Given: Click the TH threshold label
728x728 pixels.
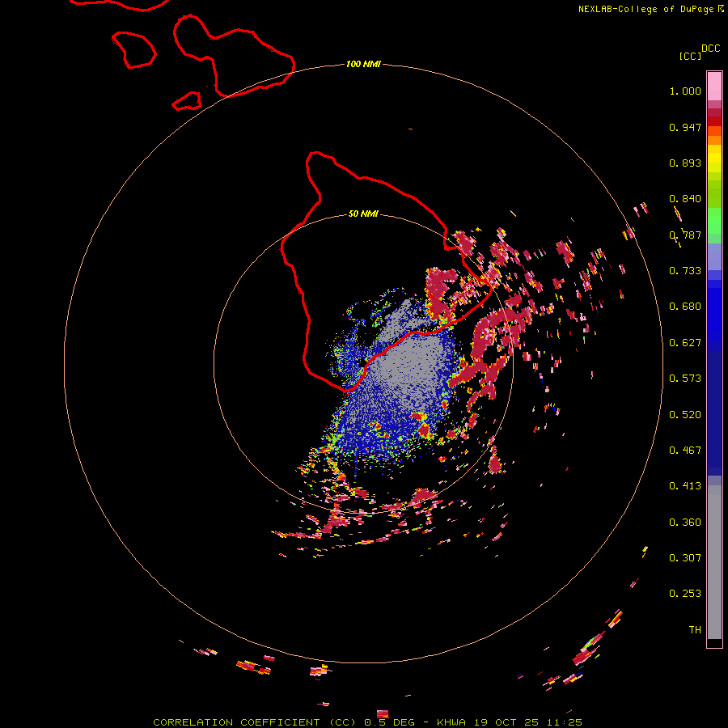Looking at the screenshot, I should click(x=695, y=630).
